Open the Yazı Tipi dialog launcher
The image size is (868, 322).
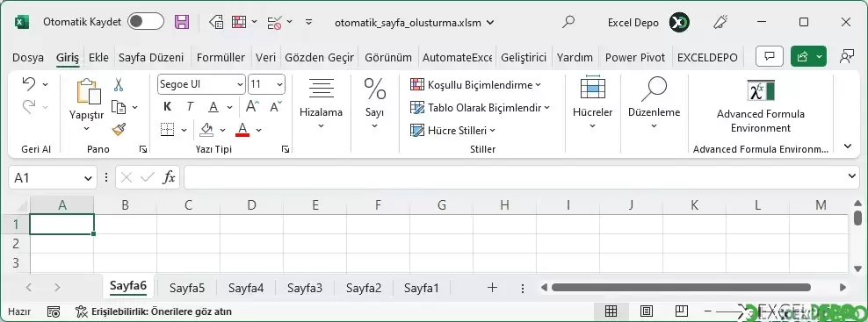[286, 149]
